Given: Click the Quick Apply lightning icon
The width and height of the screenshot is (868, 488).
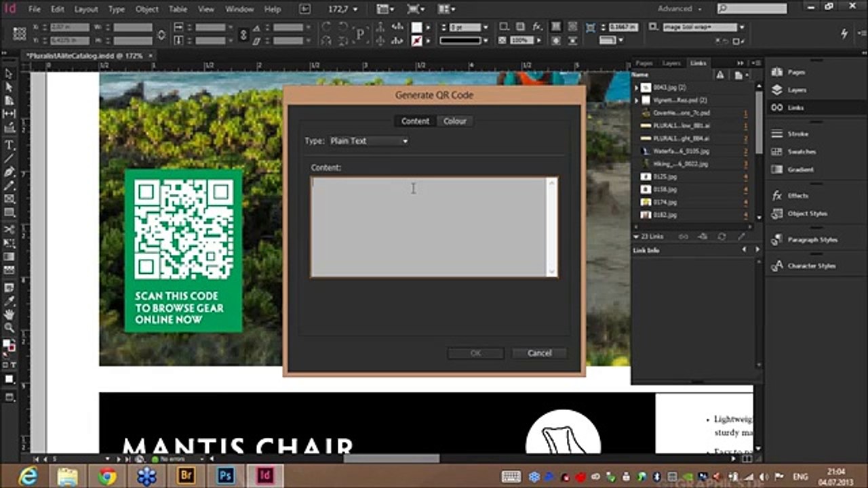Looking at the screenshot, I should [x=844, y=33].
